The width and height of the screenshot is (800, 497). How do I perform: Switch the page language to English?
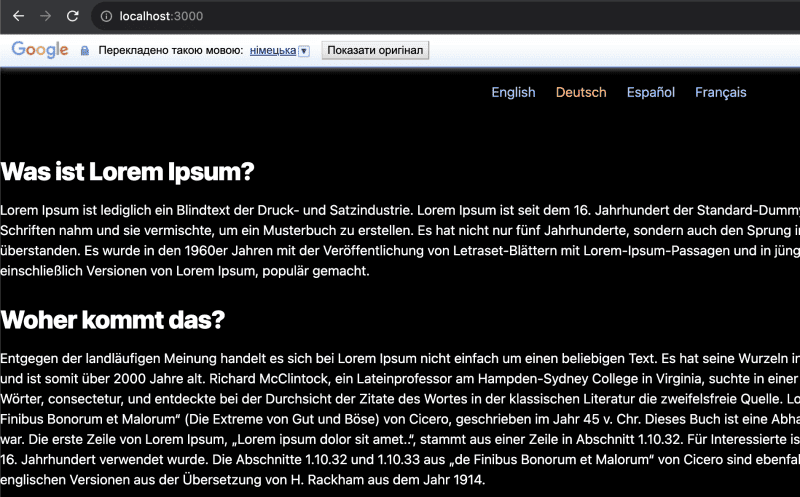coord(513,92)
